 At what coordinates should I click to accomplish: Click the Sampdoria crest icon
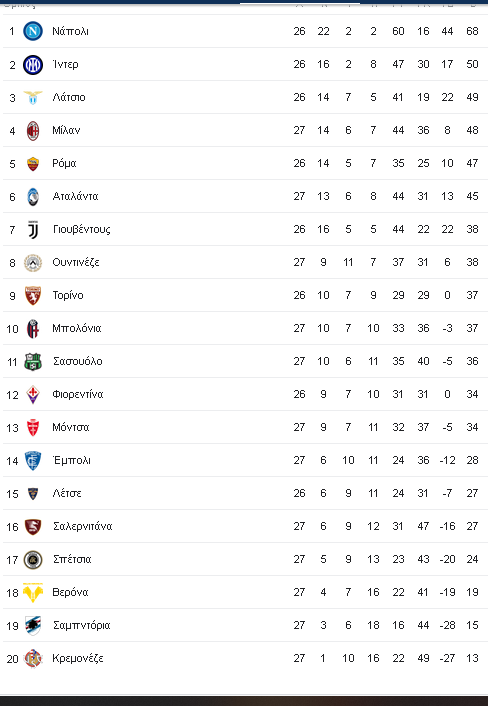33,625
